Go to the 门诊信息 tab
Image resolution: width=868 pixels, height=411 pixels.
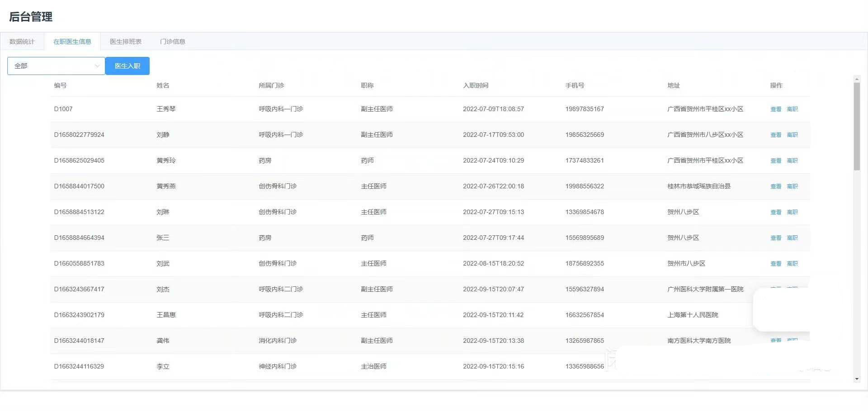tap(173, 42)
